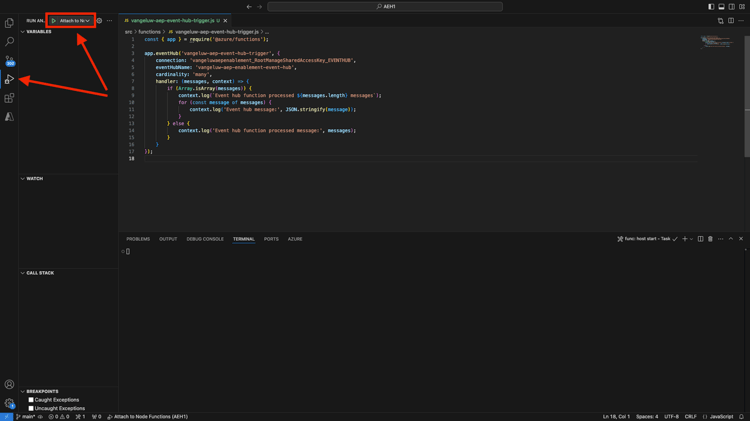
Task: Click the JavaScript language mode in status bar
Action: coord(720,417)
